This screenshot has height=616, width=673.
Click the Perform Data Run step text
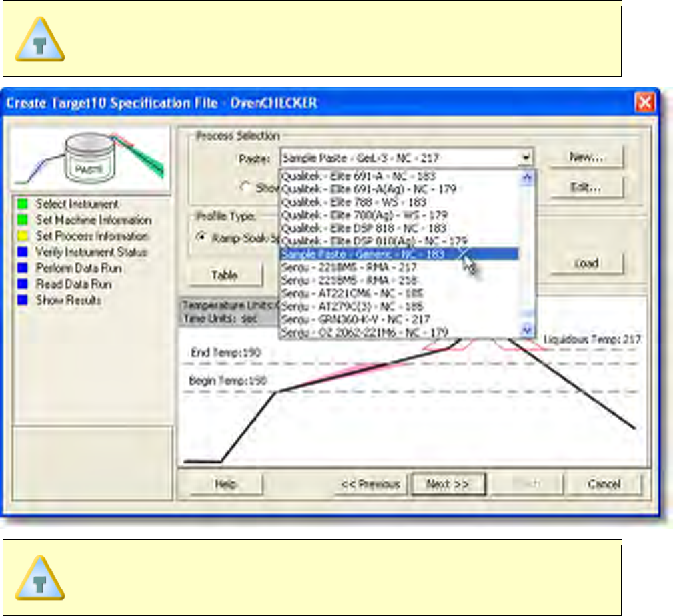(x=79, y=268)
